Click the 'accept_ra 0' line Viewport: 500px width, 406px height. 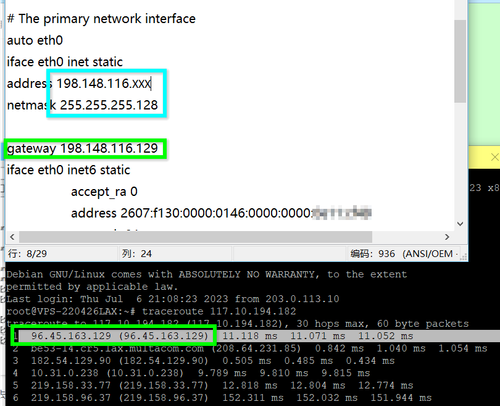click(104, 192)
